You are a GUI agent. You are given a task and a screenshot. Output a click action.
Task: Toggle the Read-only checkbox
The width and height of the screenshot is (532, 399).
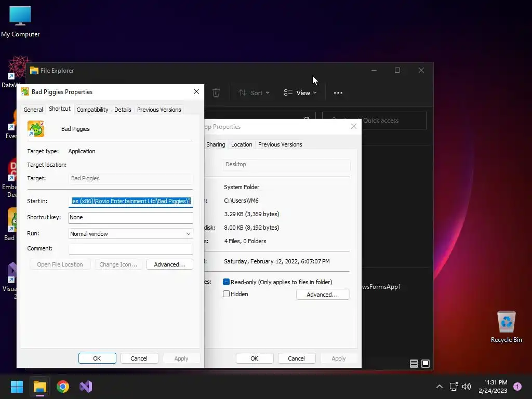[x=227, y=282]
